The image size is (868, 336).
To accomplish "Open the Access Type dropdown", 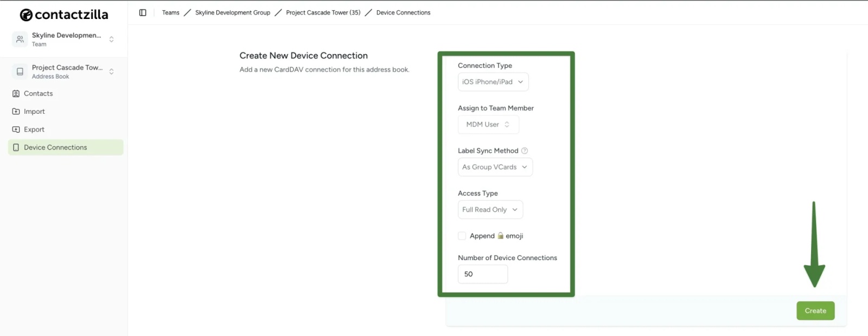I will point(490,210).
